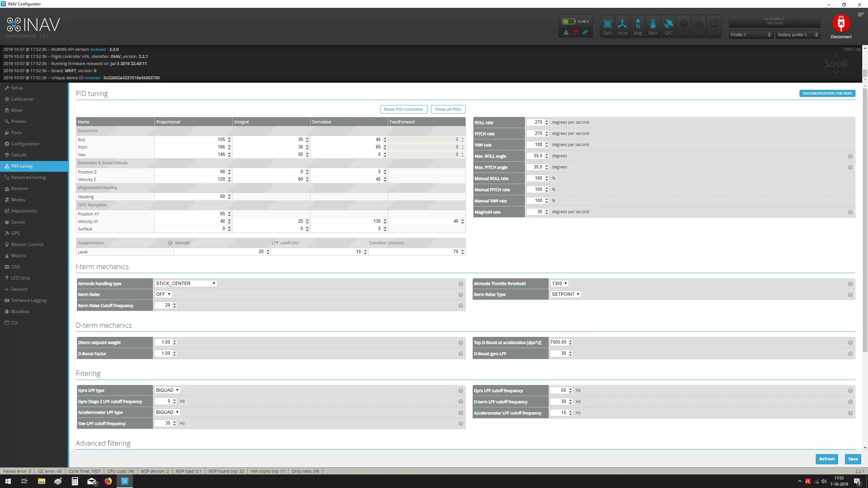This screenshot has width=868, height=488.
Task: Increase Roll Proportional value with stepper
Action: (x=230, y=138)
